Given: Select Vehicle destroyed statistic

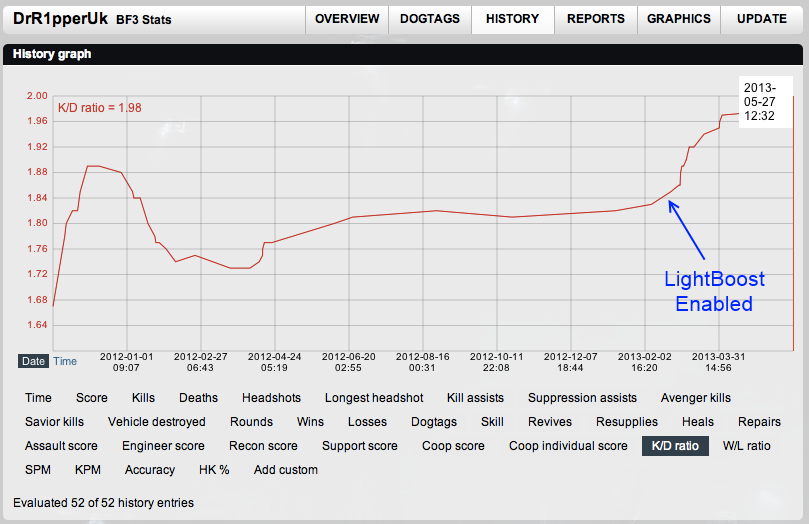Looking at the screenshot, I should click(x=157, y=422).
